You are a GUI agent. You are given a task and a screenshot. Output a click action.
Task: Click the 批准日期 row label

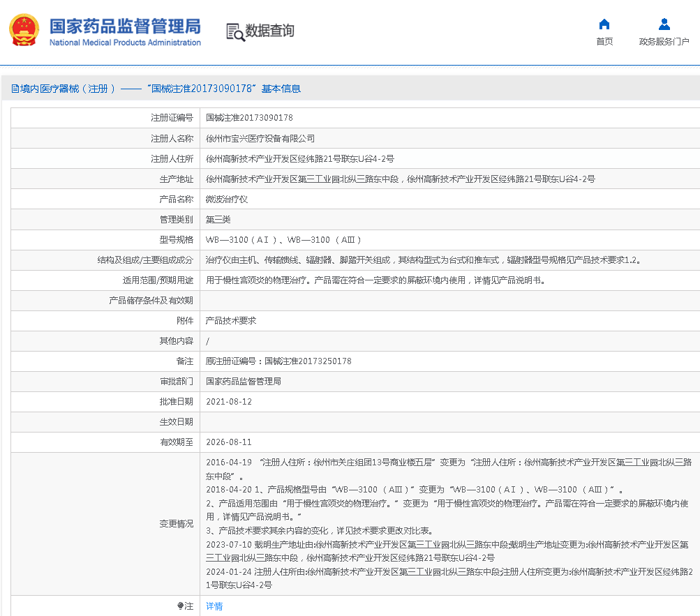coord(177,402)
